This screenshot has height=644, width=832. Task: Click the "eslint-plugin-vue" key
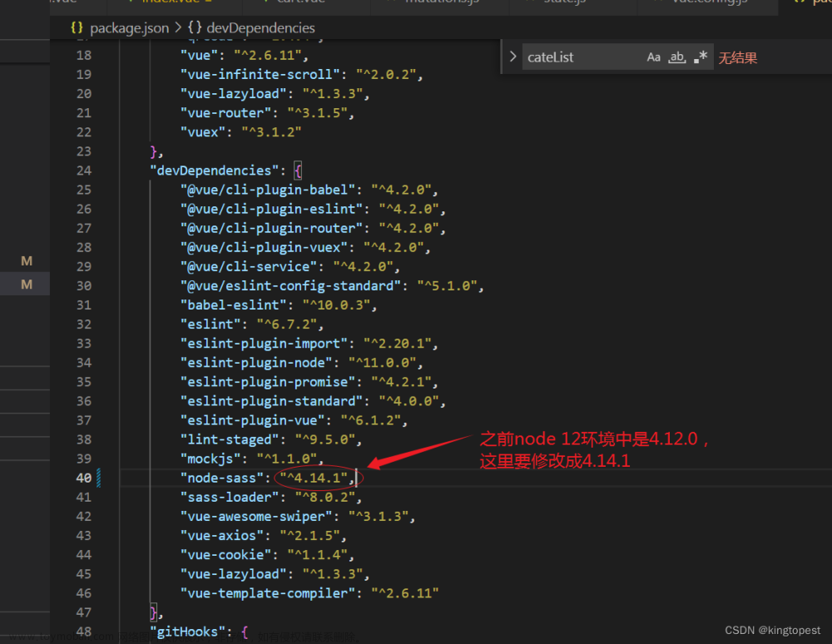click(x=253, y=420)
